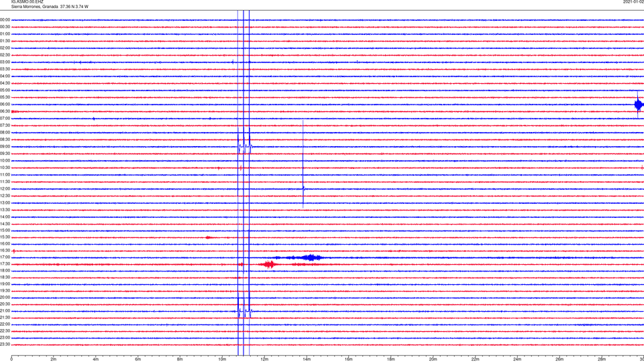Click the 18m axis tick label
This screenshot has width=644, height=362.
pyautogui.click(x=390, y=359)
